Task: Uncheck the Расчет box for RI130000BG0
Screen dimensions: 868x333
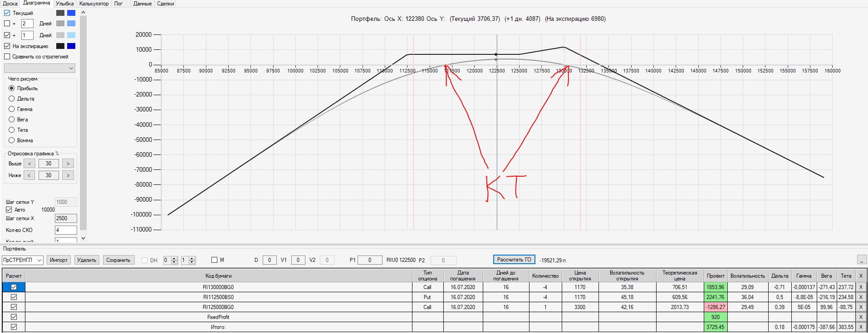Action: click(14, 287)
